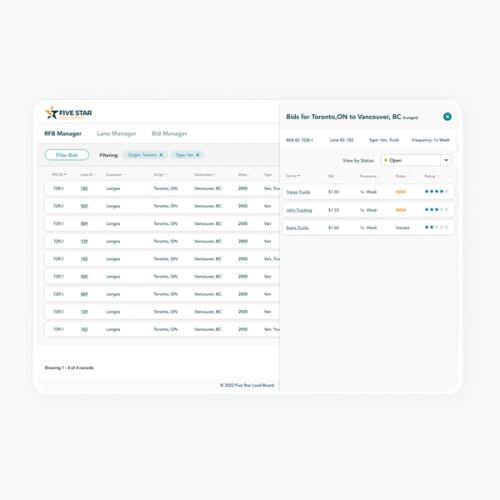Click the four-star rating in bids list

(436, 191)
